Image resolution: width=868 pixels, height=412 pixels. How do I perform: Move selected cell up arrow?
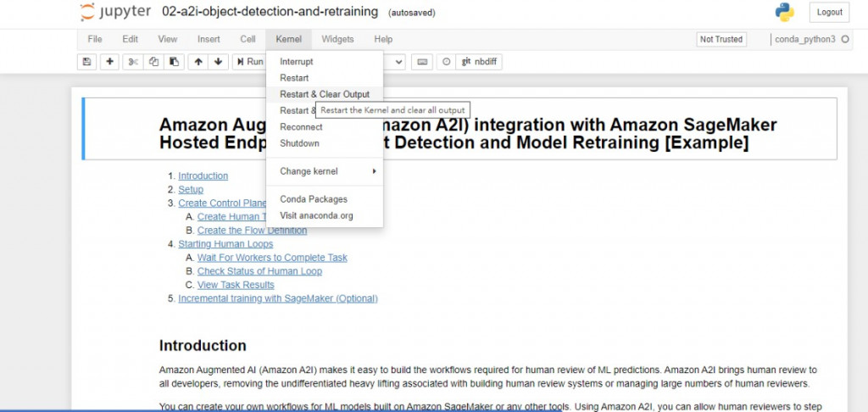coord(198,62)
